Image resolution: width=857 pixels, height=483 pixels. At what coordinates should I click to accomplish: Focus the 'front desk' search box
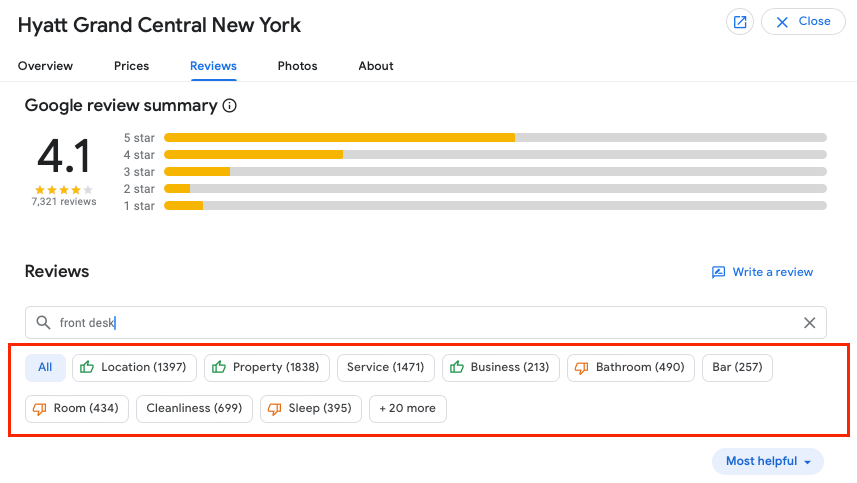(426, 322)
